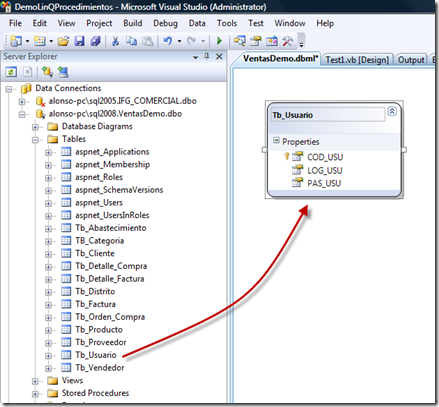Open the Open File folder icon
Image resolution: width=439 pixels, height=407 pixels.
click(x=63, y=41)
